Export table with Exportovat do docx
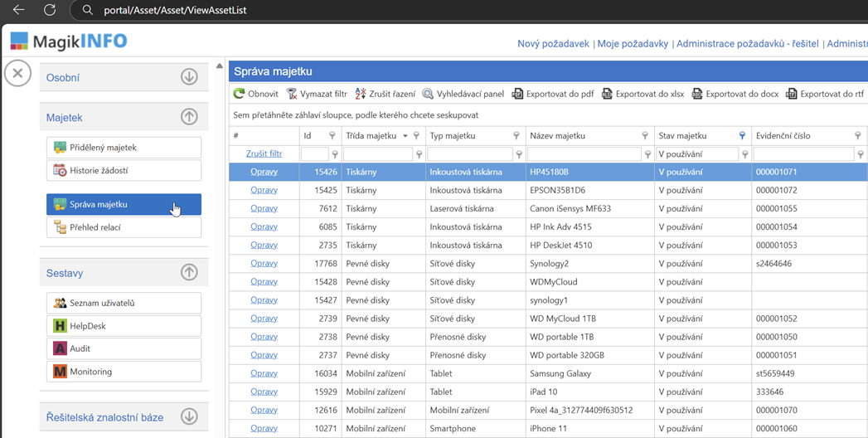 pyautogui.click(x=735, y=94)
